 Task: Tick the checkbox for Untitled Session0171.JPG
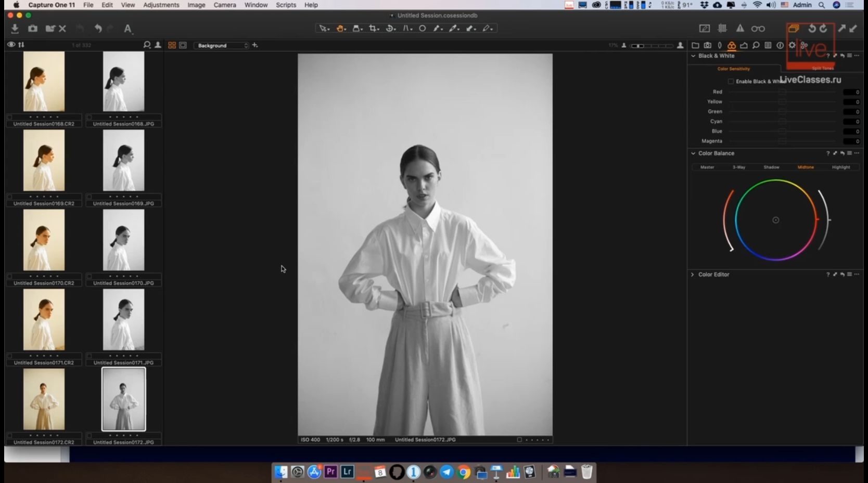point(89,356)
